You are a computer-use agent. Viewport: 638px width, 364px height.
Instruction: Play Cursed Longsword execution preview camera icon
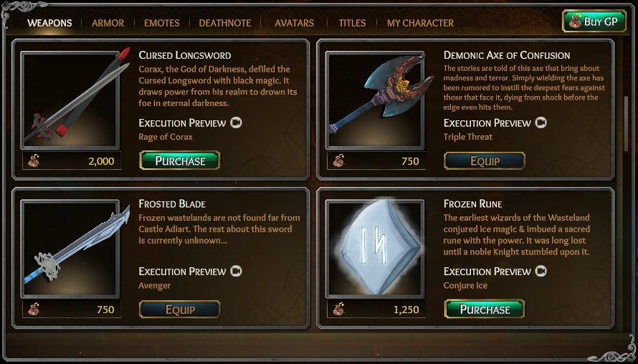point(236,123)
